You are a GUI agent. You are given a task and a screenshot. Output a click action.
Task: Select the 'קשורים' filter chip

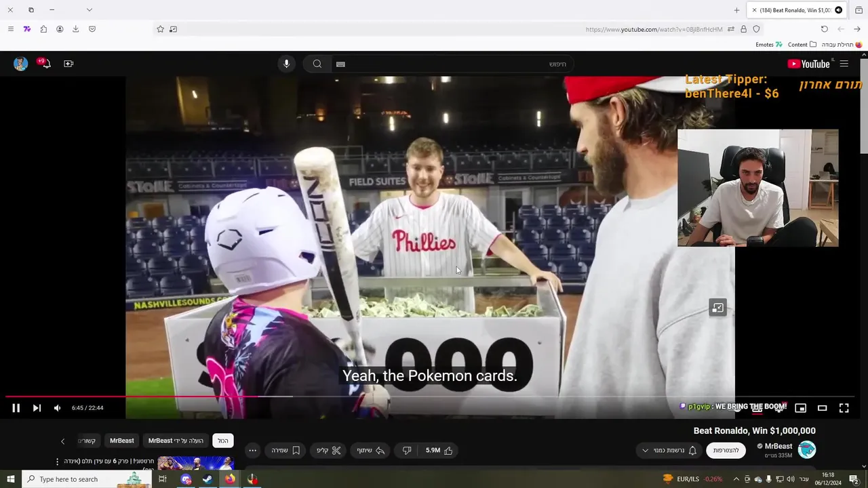coord(87,441)
